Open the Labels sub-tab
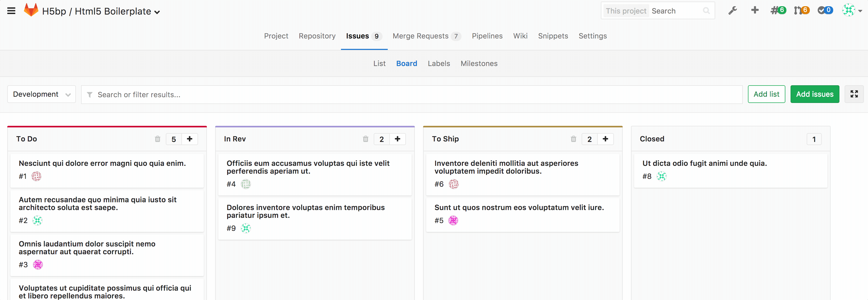Screen dimensions: 868x300 tap(439, 63)
